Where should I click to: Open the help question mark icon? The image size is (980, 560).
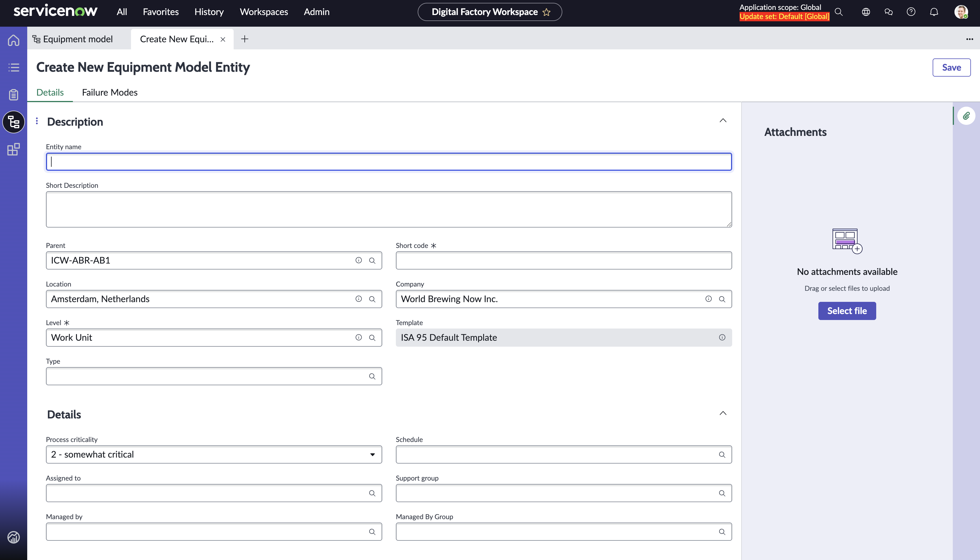(x=911, y=12)
